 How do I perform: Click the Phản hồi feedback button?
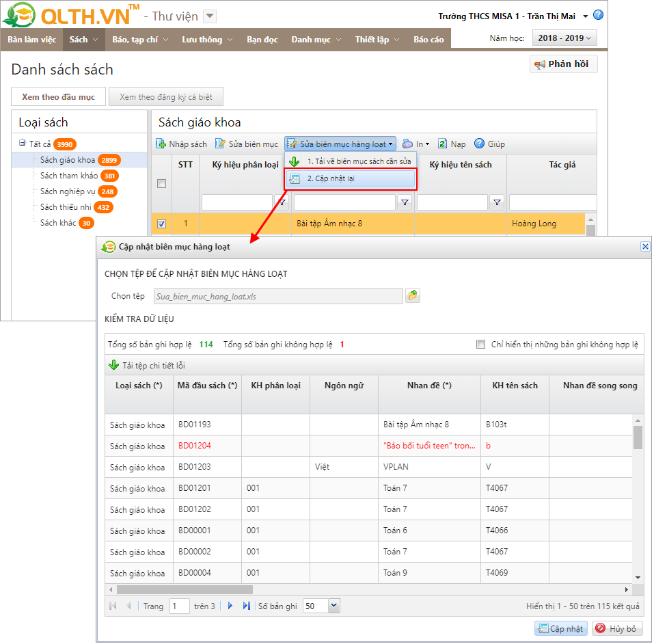click(x=563, y=64)
